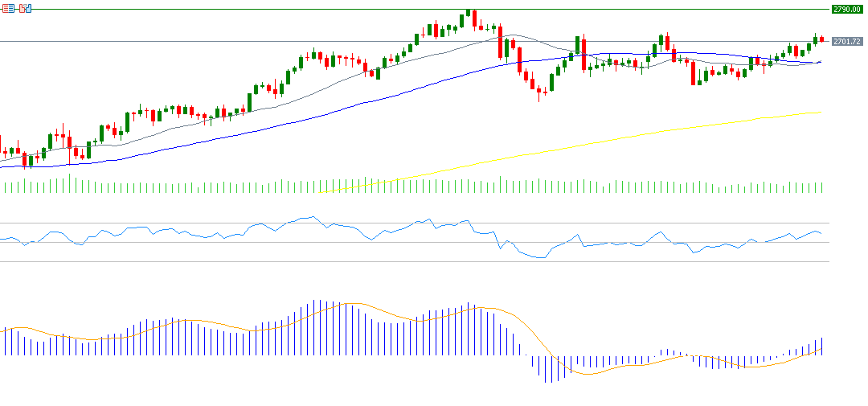The width and height of the screenshot is (868, 406).
Task: Click the last red candle at right edge
Action: point(821,39)
